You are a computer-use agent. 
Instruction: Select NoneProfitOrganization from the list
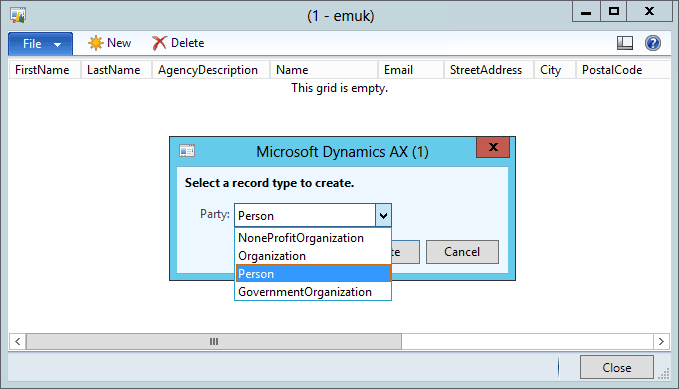point(313,238)
